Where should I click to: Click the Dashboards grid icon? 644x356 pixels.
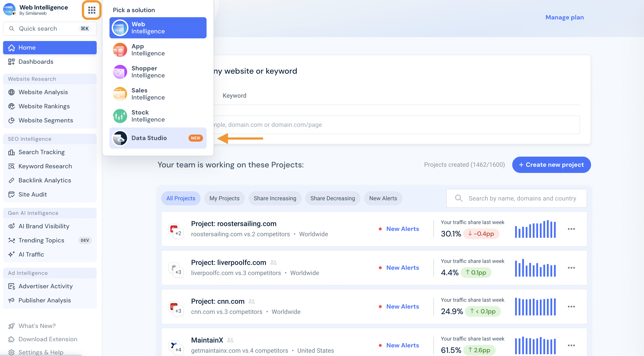coord(11,62)
